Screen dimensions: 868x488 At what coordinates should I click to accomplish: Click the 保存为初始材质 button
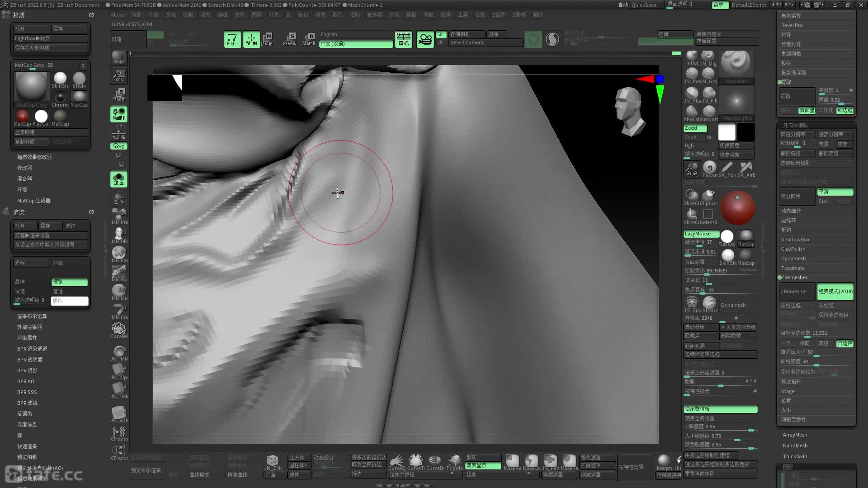[51, 48]
